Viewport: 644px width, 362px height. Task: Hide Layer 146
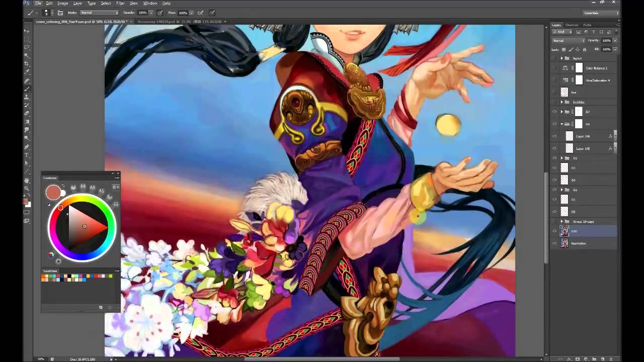coord(554,136)
